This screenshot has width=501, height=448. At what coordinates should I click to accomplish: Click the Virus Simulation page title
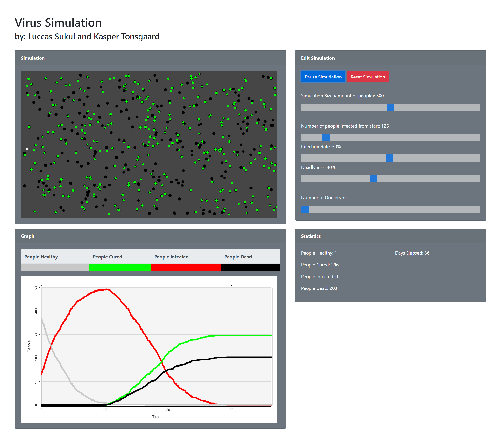pos(58,23)
